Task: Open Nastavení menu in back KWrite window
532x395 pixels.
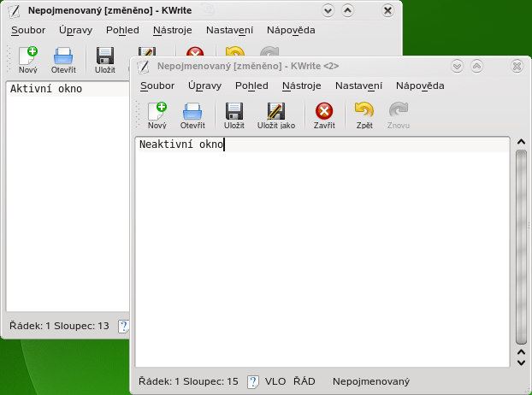Action: click(229, 30)
